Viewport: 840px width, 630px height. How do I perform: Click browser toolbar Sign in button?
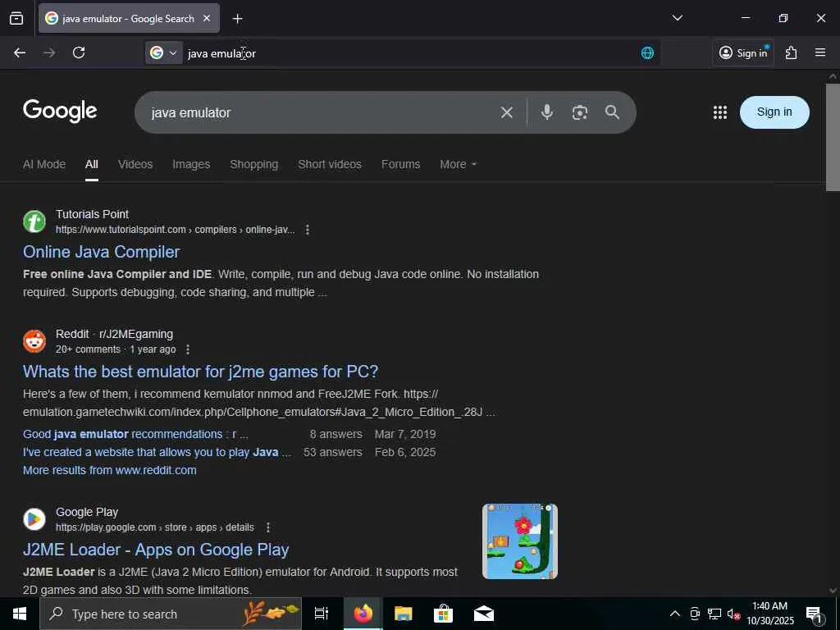743,52
